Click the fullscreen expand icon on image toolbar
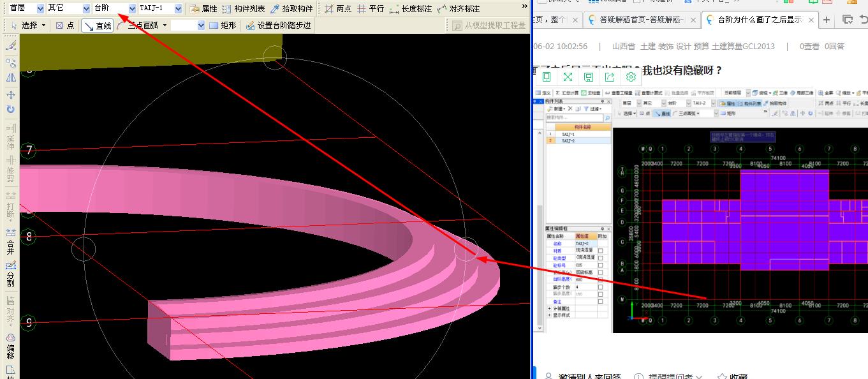 coord(568,77)
